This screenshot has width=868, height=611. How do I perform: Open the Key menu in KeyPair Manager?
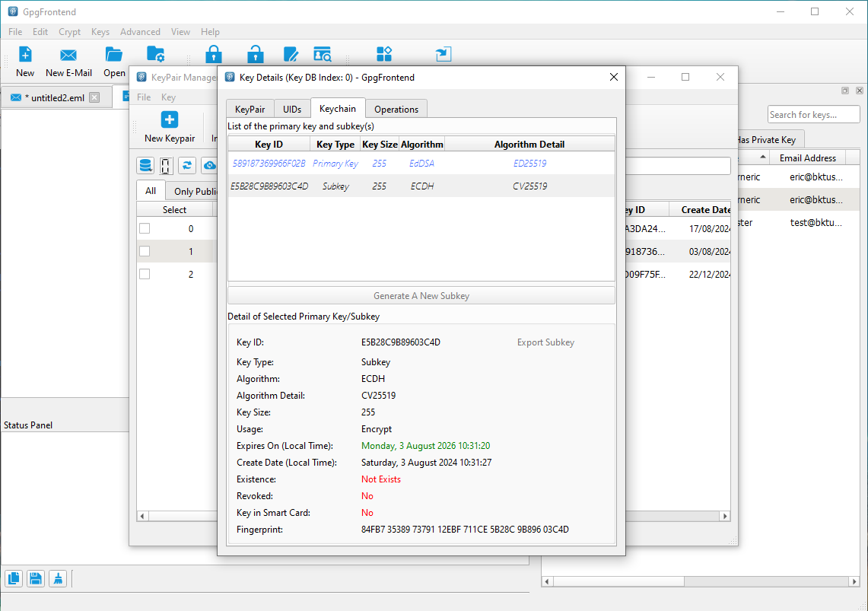coord(168,97)
